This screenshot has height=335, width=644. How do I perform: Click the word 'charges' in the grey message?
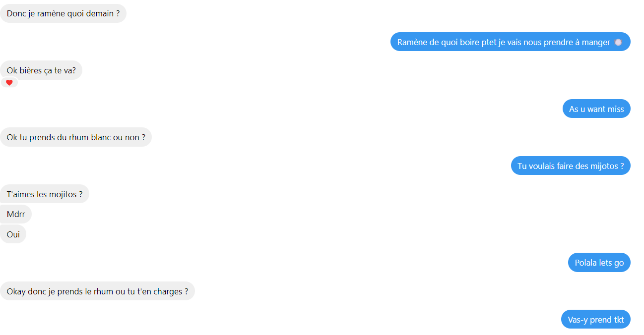168,292
